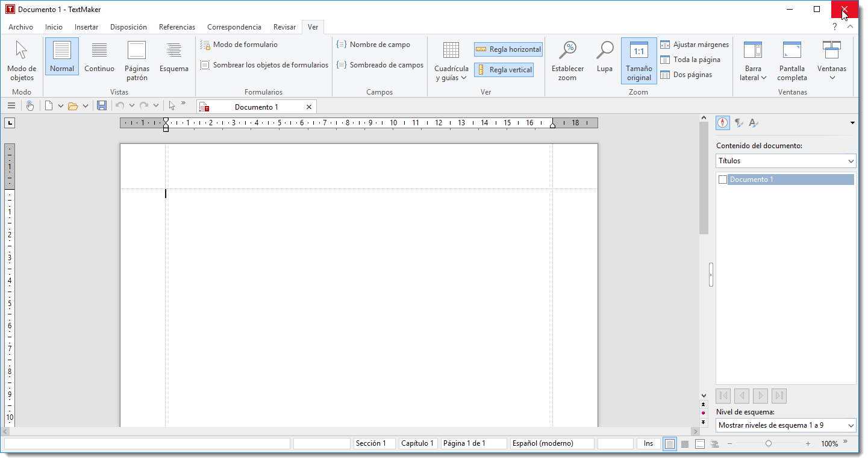The image size is (868, 462).
Task: Switch to Normal view
Action: 62,57
